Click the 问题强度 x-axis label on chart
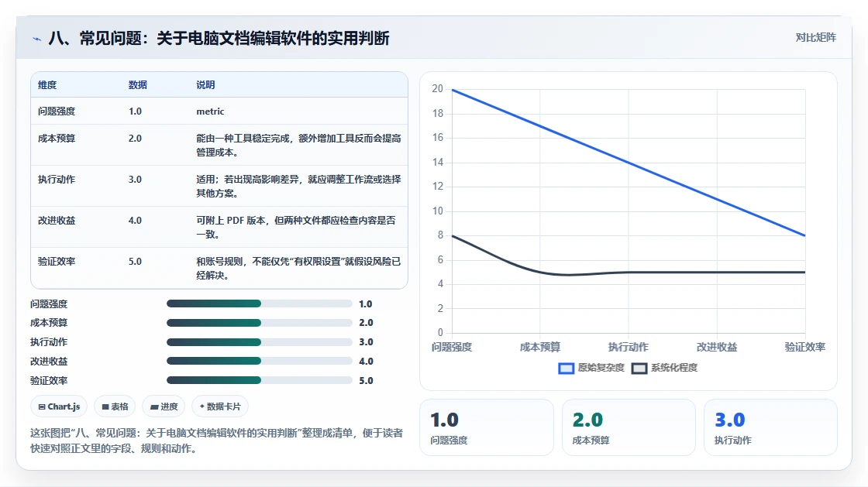Screen dimensions: 868x487 [x=452, y=347]
